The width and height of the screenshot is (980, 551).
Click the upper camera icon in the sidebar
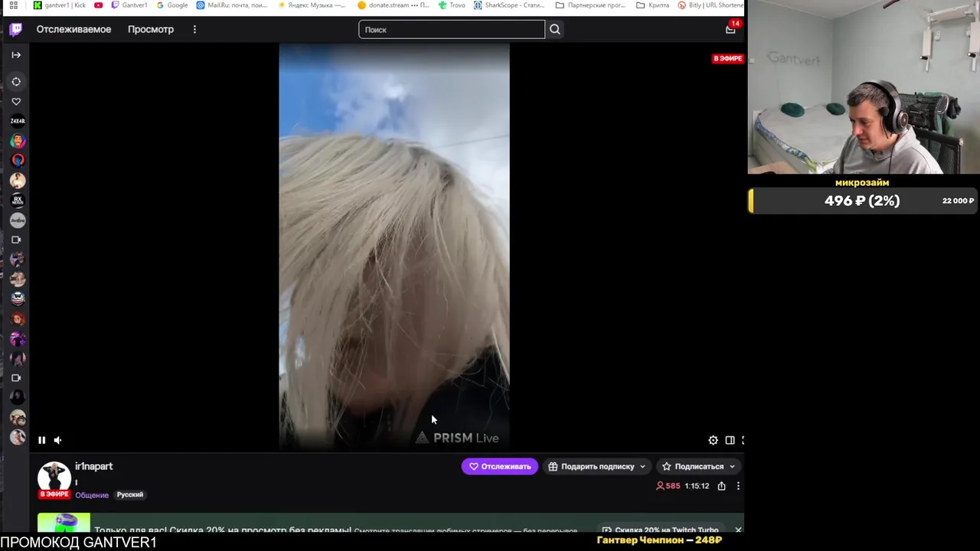[16, 240]
